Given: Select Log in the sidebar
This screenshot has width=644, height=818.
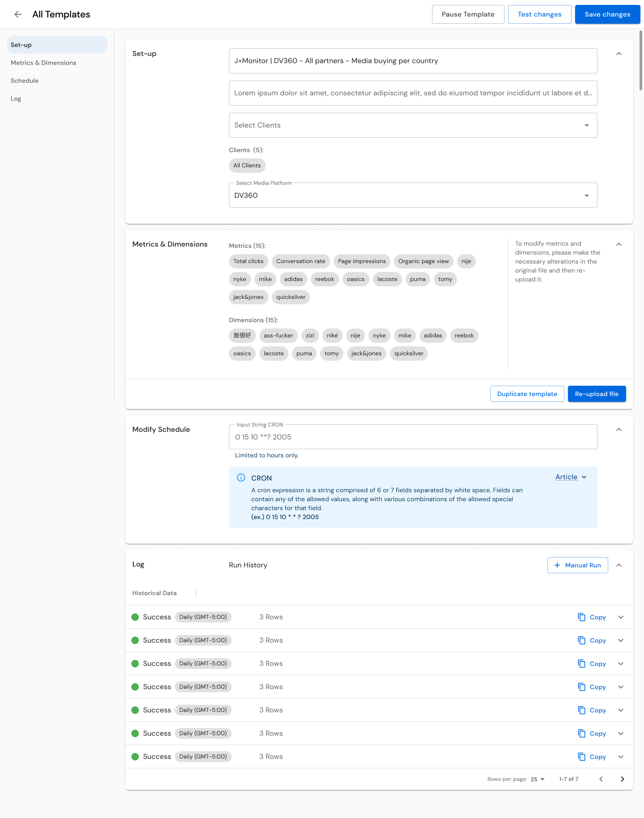Looking at the screenshot, I should point(57,98).
